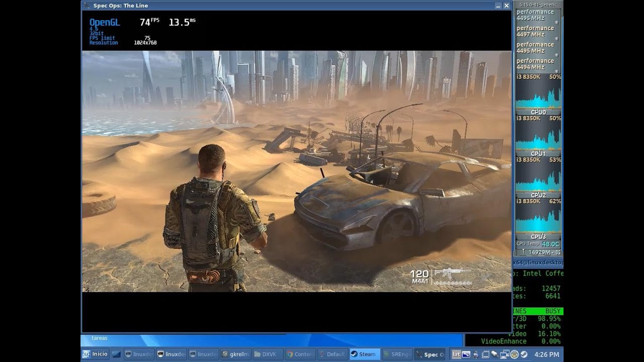Open the display settings tray icon
Screen dimensions: 644x362
[466, 354]
